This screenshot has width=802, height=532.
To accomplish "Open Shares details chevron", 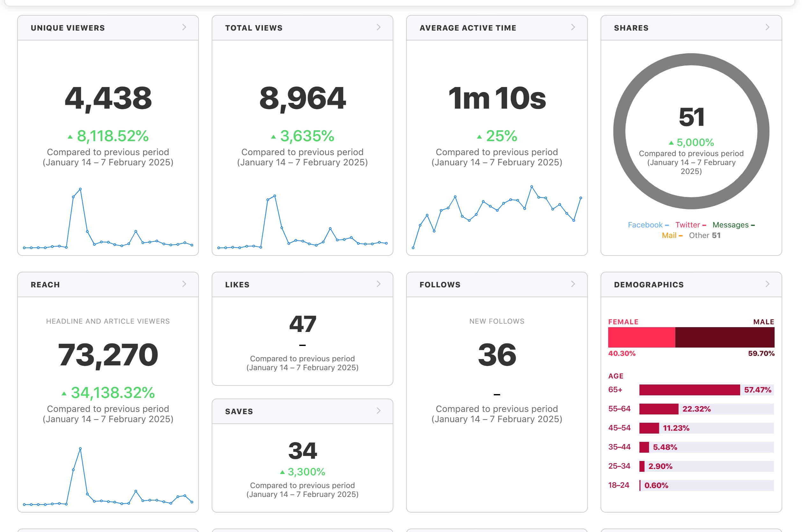I will pyautogui.click(x=768, y=27).
